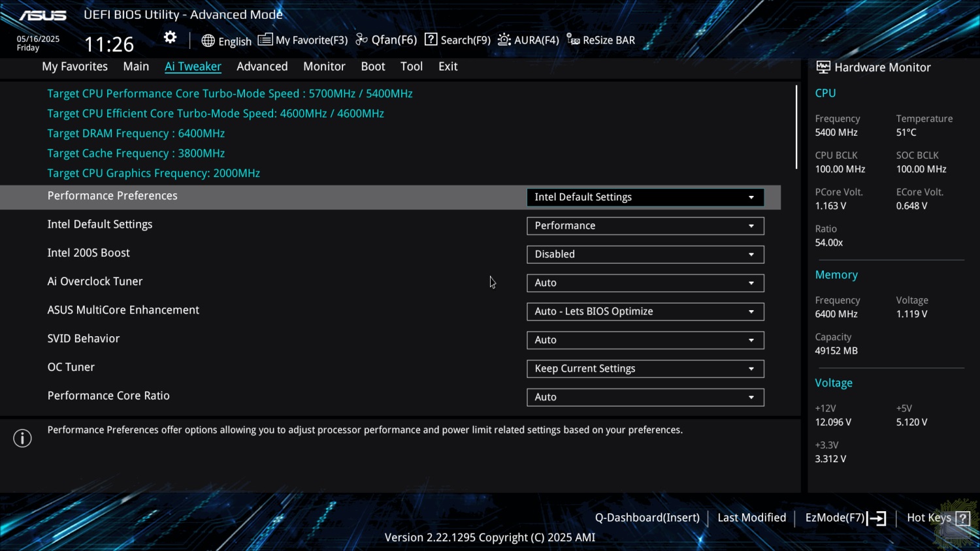Screen dimensions: 980x551
Task: Click the Hot Keys question mark icon
Action: [x=963, y=518]
